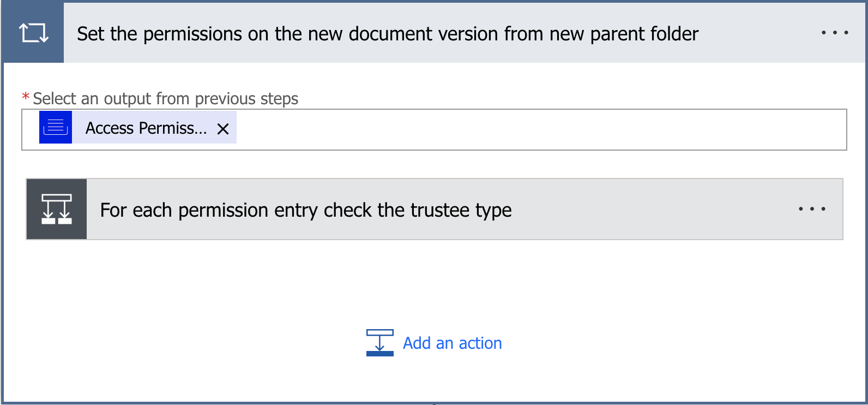Click the Apply to each loop icon

33,33
